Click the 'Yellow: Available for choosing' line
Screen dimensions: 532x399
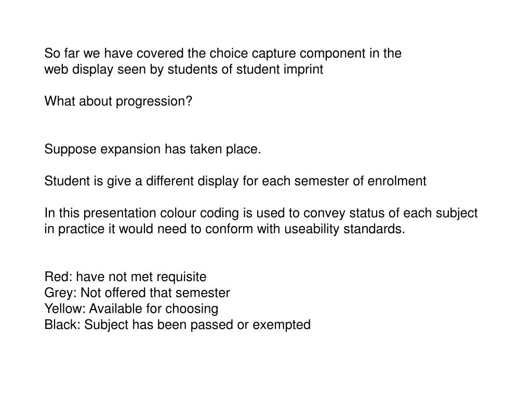coord(131,309)
